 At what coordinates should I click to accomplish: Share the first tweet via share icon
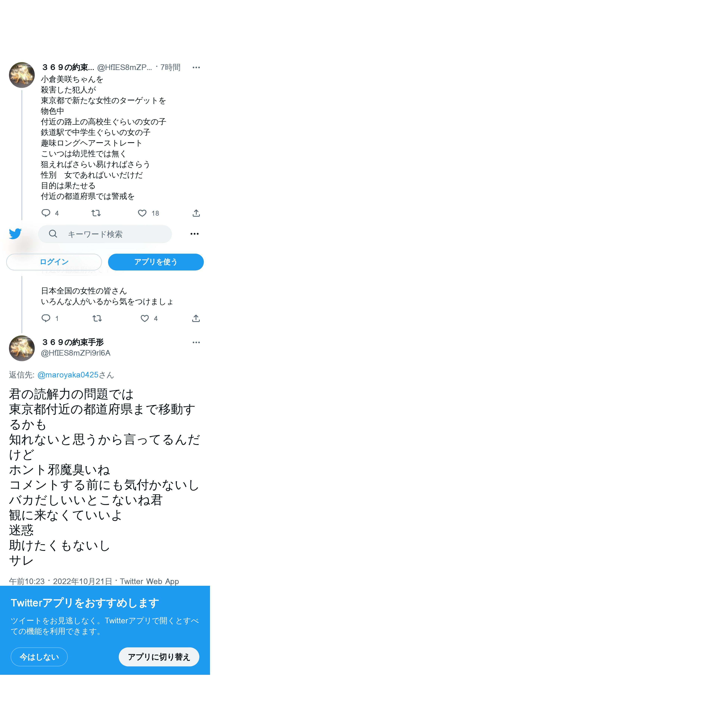(196, 213)
